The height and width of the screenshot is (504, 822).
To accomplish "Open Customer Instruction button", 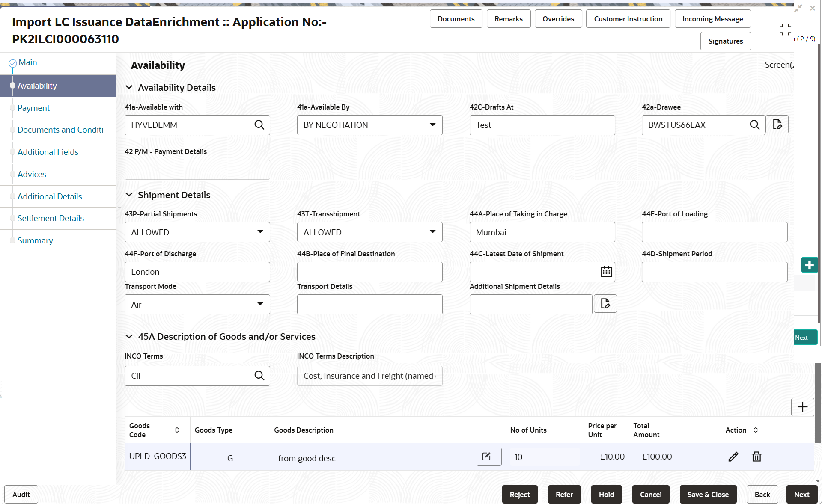I will tap(628, 19).
